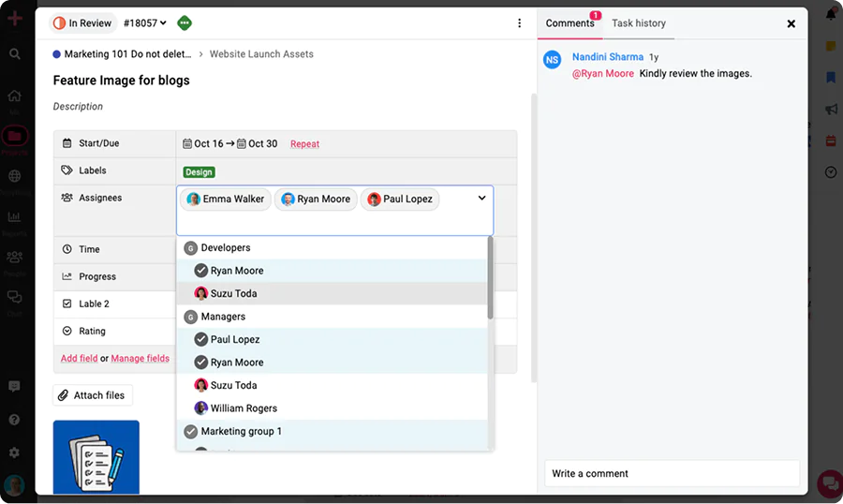Open the three-dot more options menu
843x504 pixels.
(519, 23)
